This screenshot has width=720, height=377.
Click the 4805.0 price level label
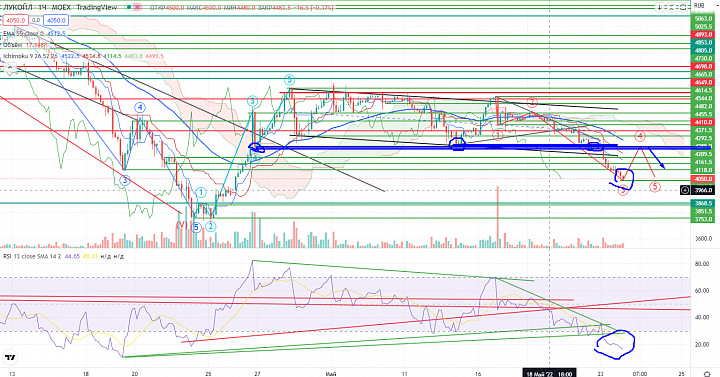point(703,51)
